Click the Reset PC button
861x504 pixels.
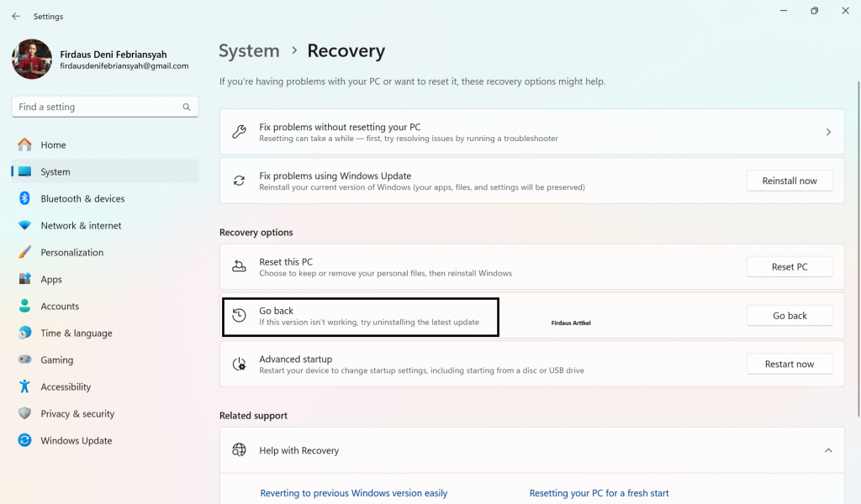(x=789, y=266)
